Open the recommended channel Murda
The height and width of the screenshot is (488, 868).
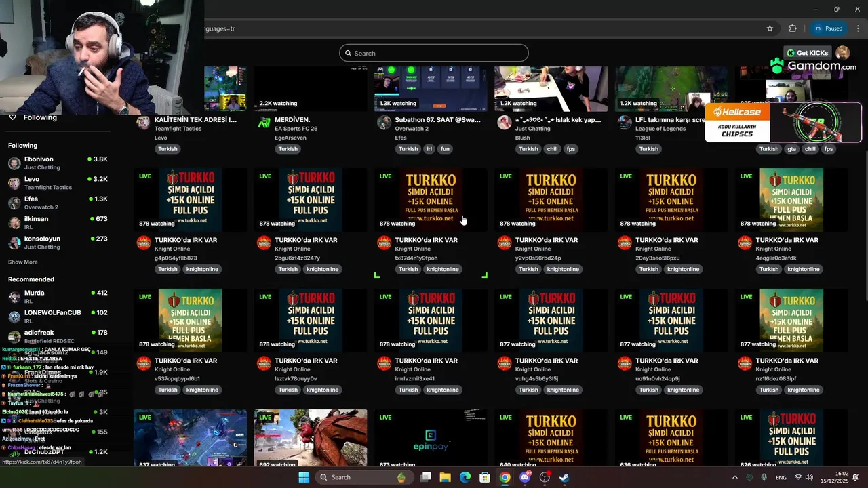[58, 296]
